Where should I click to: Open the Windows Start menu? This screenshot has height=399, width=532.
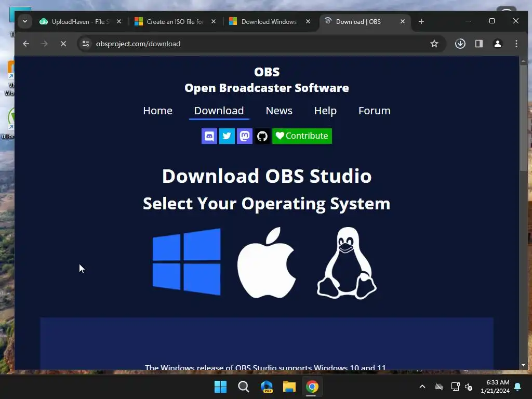(x=220, y=387)
